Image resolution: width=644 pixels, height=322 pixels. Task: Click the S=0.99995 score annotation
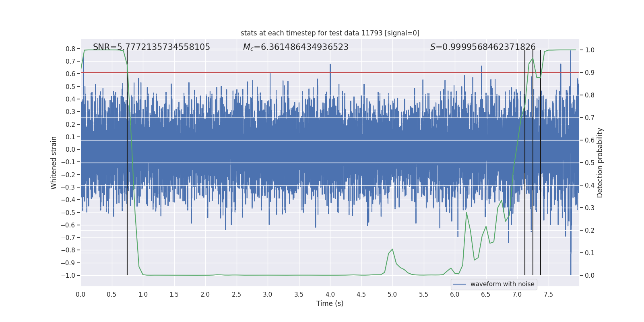483,47
